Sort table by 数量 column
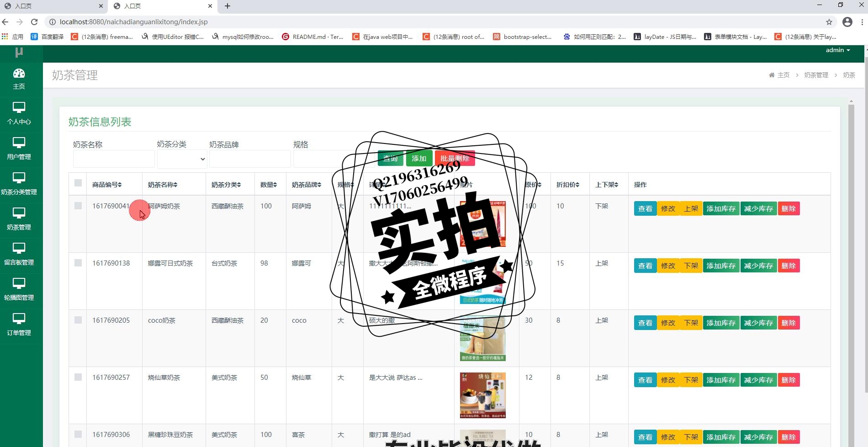This screenshot has height=447, width=868. (269, 185)
